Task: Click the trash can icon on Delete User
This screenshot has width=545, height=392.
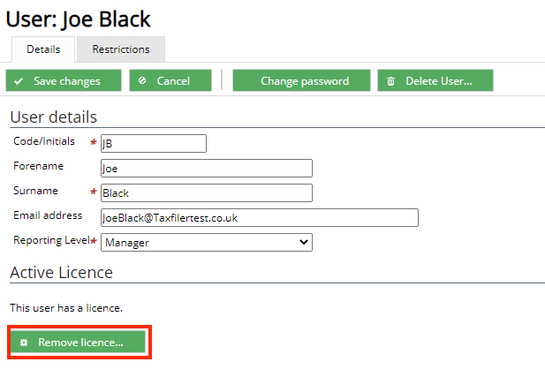Action: [391, 81]
